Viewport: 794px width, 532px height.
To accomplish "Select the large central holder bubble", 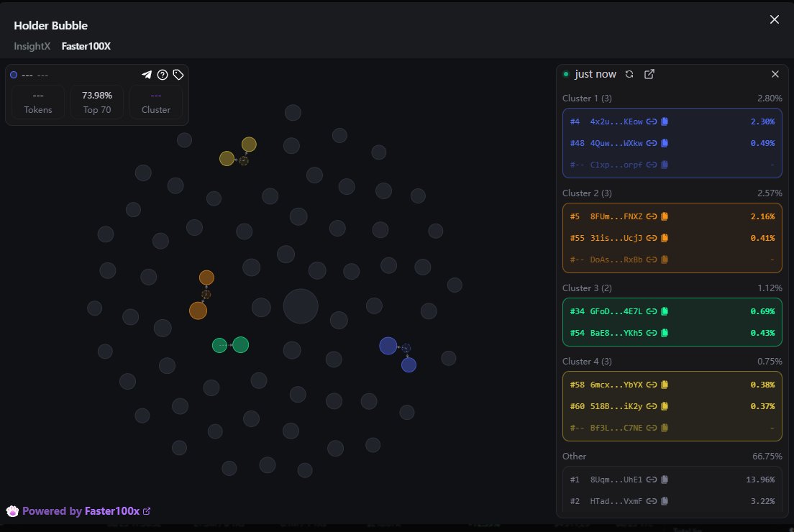I will [301, 306].
